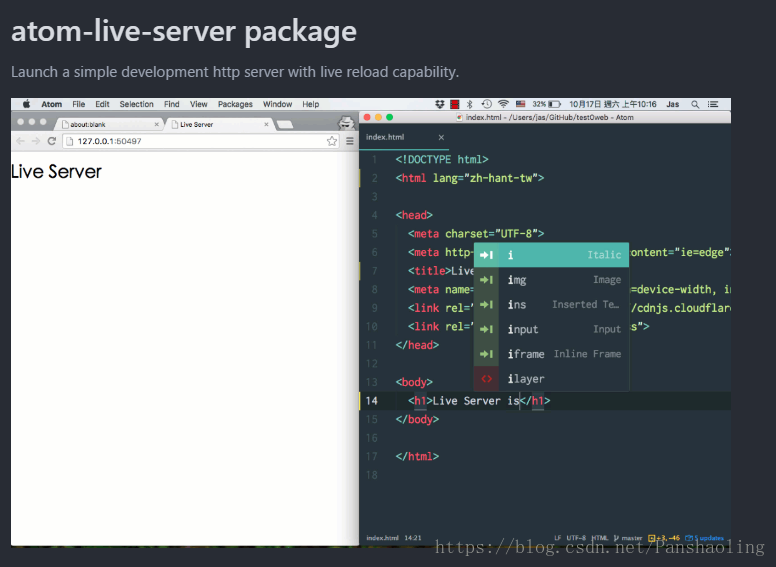Open the Notification Center list icon

713,104
